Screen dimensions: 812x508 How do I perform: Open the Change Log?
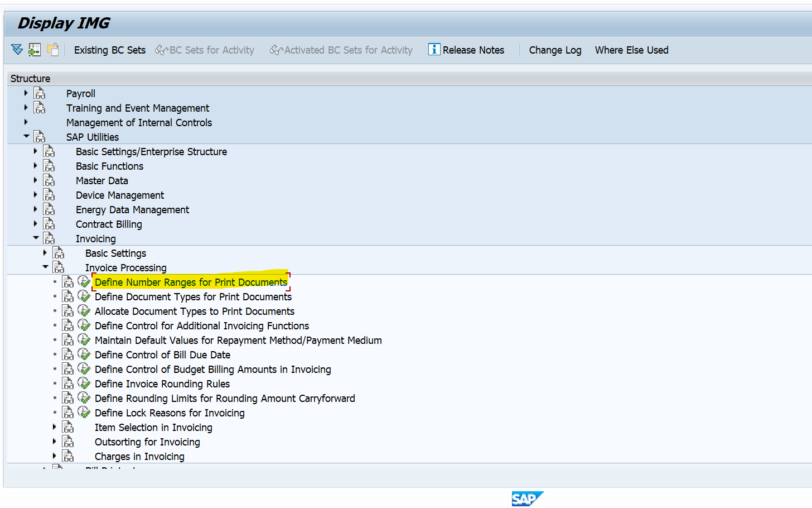[555, 50]
